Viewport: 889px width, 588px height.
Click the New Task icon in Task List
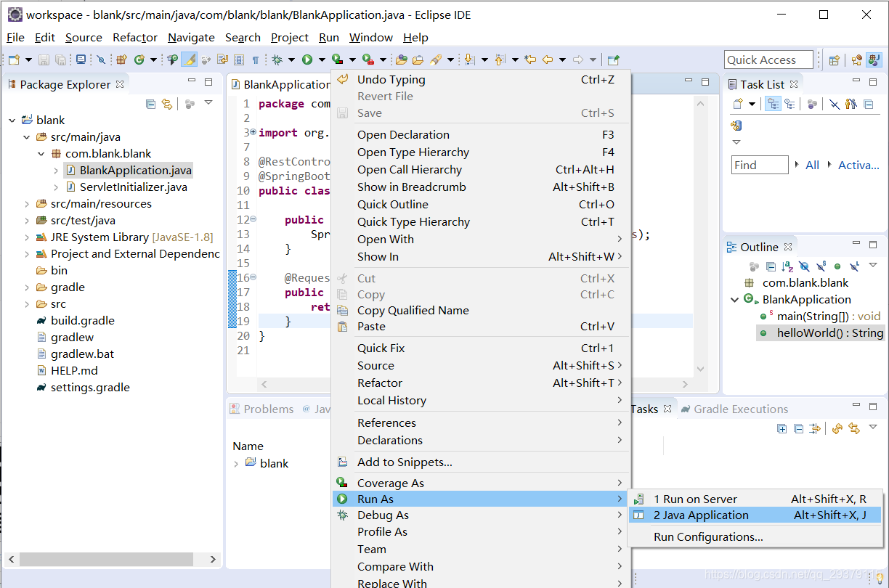pos(738,104)
